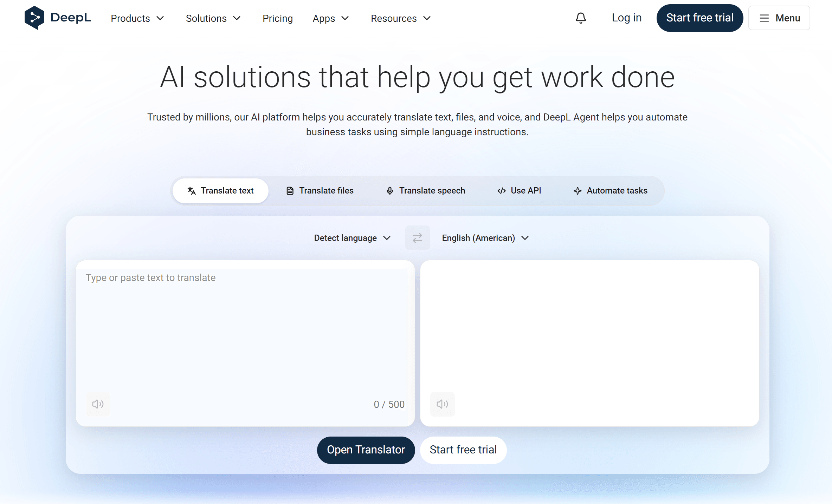Image resolution: width=832 pixels, height=504 pixels.
Task: Select the Translate text tab
Action: (220, 191)
